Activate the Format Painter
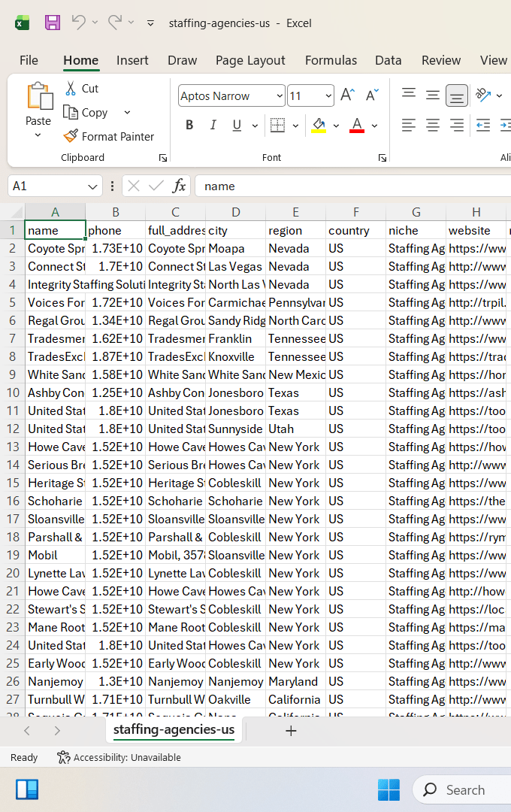Screen dimensions: 511x812 [x=109, y=136]
